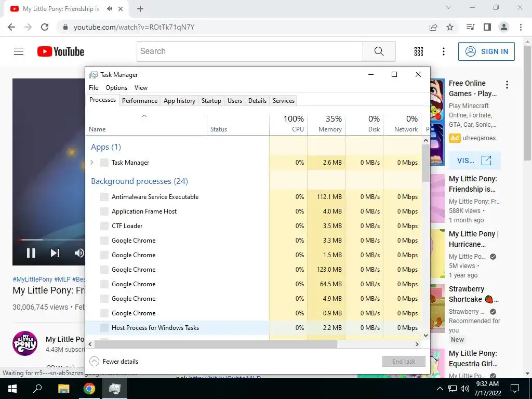Viewport: 532px width, 399px height.
Task: Click Chrome back arrow
Action: point(11,27)
